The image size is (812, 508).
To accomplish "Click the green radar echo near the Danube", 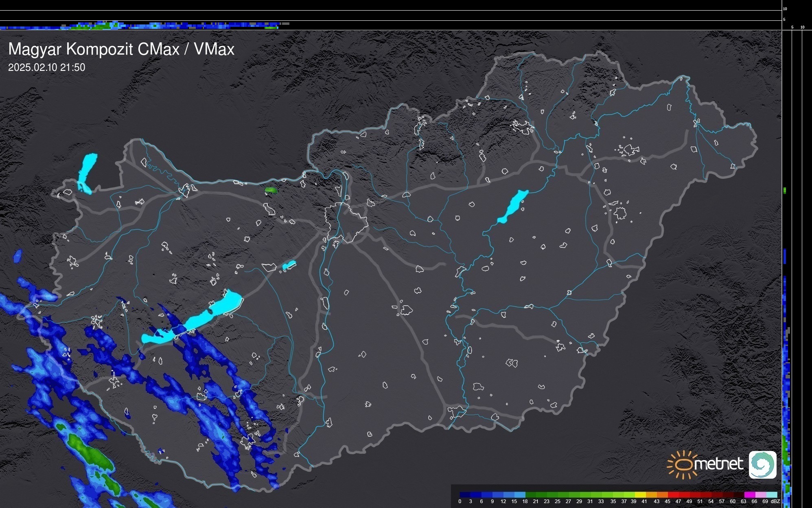I will click(270, 190).
